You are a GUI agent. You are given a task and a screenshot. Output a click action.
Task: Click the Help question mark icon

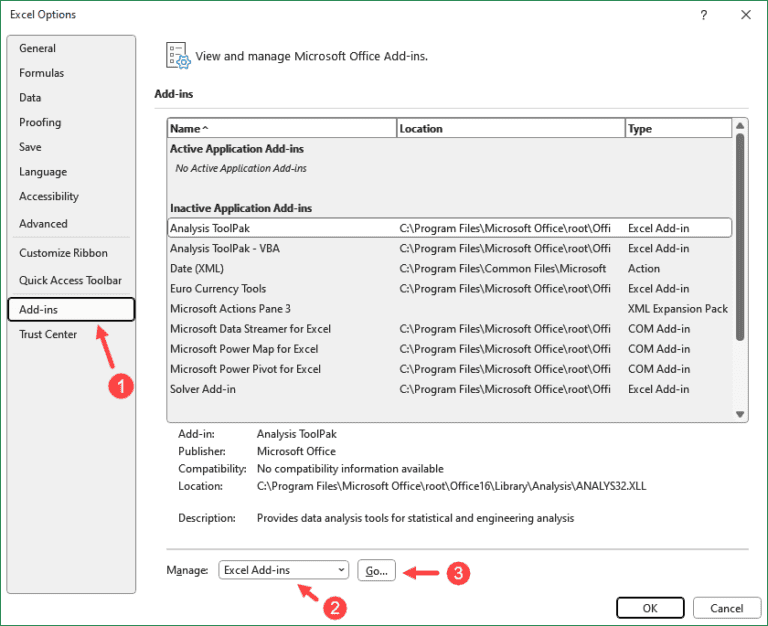[x=704, y=15]
